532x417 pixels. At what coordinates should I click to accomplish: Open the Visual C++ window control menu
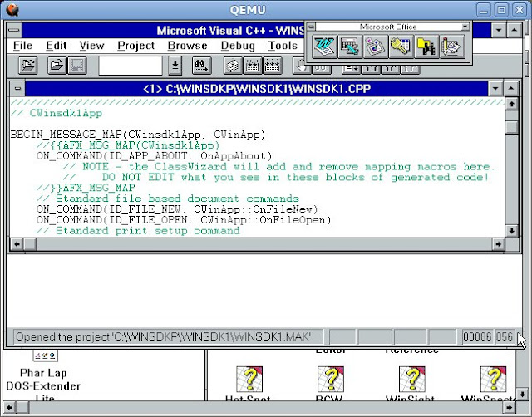click(x=14, y=30)
